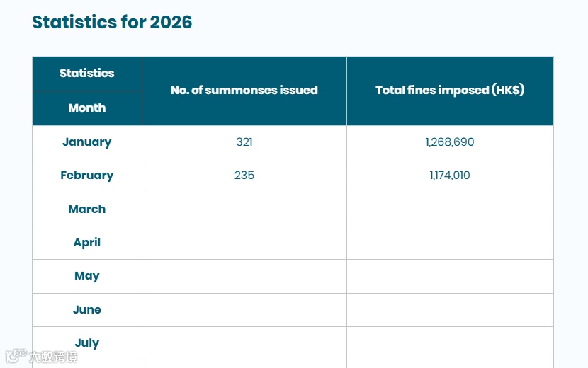Click the February summonses value 235
This screenshot has height=368, width=588.
[x=244, y=176]
